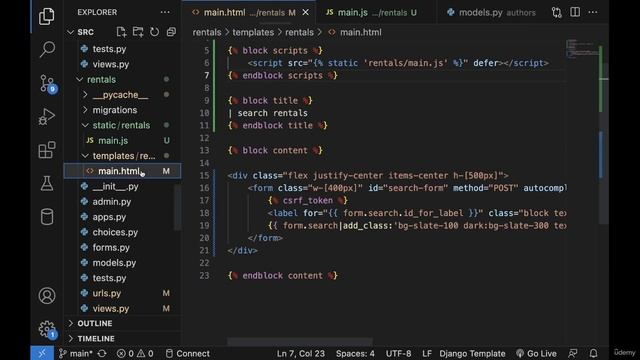Click 'templates' breadcrumb segment
This screenshot has width=640, height=360.
click(x=253, y=32)
